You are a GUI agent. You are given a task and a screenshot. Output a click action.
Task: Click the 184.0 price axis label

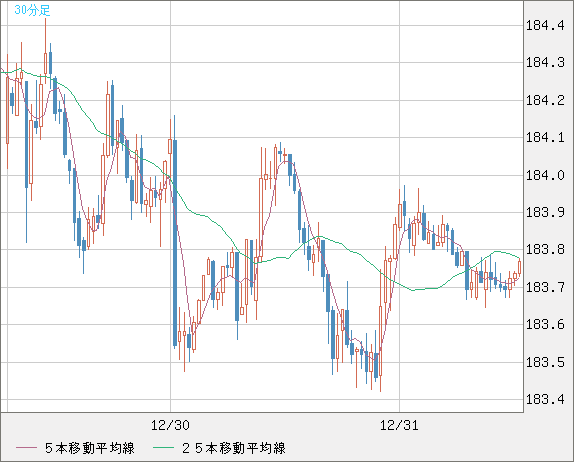tap(545, 176)
